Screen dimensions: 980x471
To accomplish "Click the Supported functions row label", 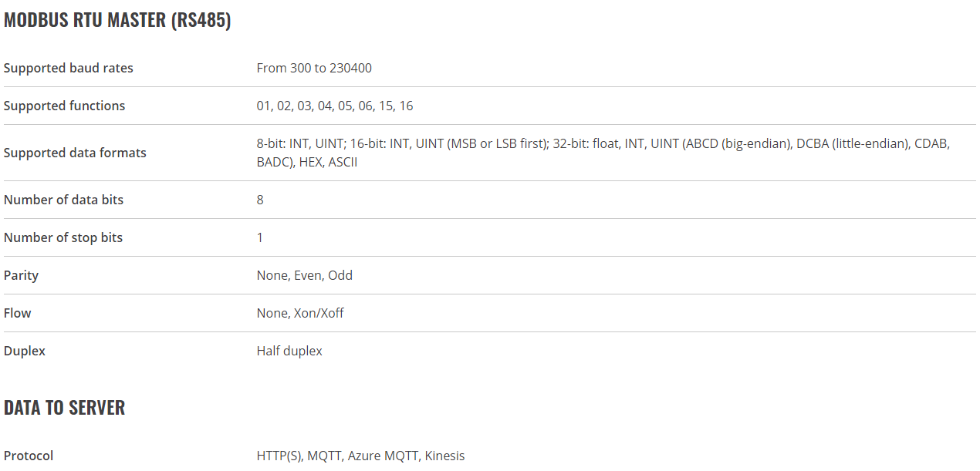I will click(64, 106).
